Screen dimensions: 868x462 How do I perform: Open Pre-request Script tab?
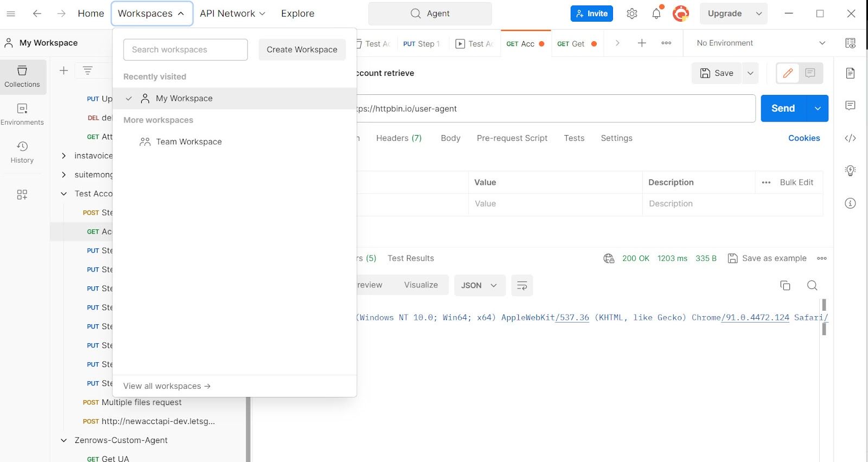pyautogui.click(x=512, y=138)
